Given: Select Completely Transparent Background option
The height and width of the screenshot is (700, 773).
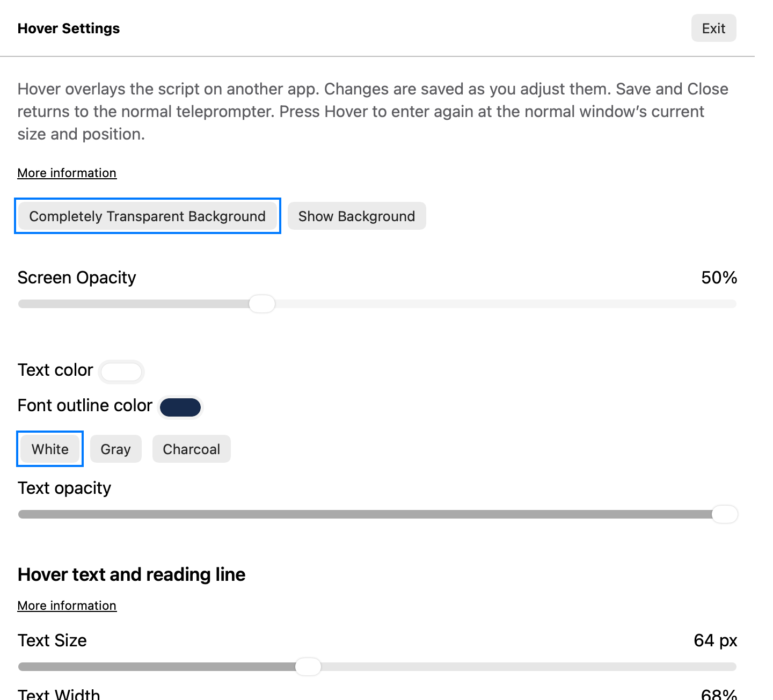Looking at the screenshot, I should point(148,216).
